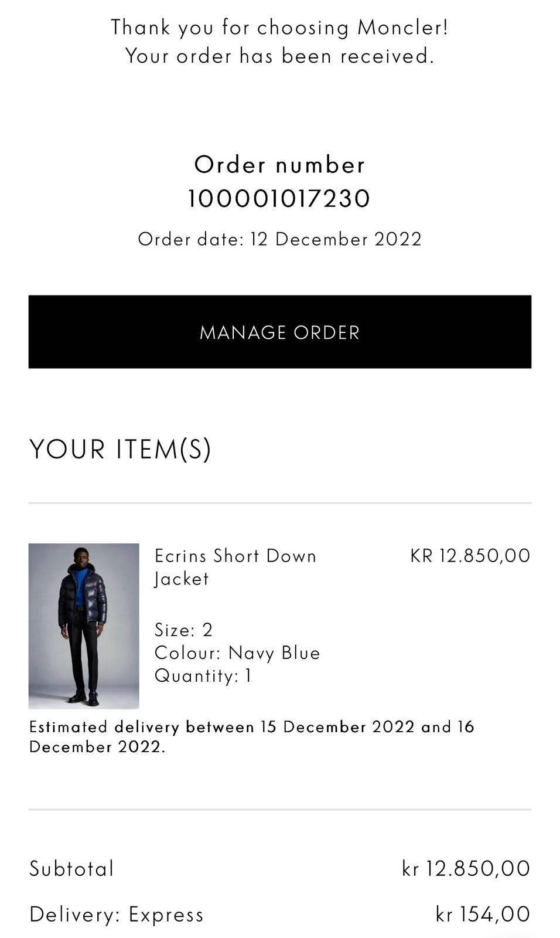Click the delivery cost kr 154,00
560x938 pixels.
click(x=483, y=914)
